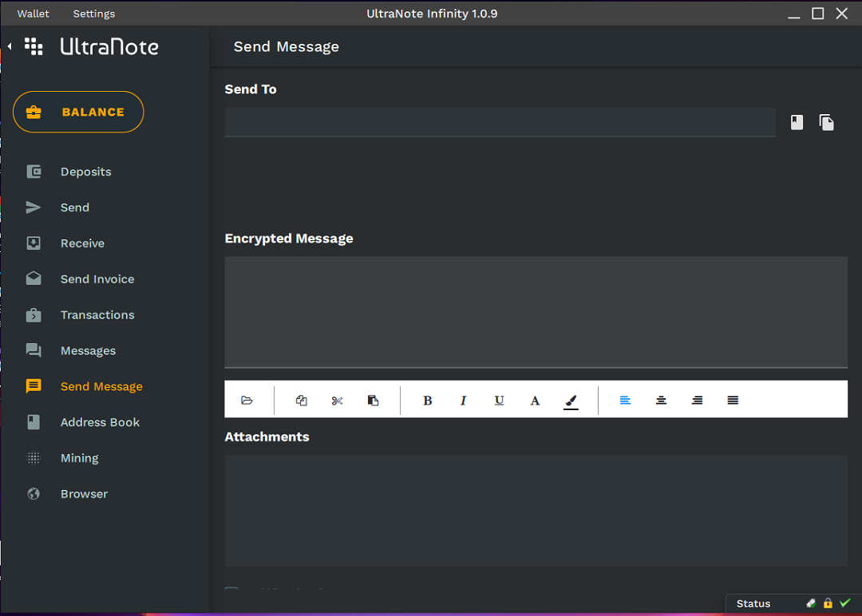Open the Wallet menu
Image resolution: width=862 pixels, height=616 pixels.
33,14
